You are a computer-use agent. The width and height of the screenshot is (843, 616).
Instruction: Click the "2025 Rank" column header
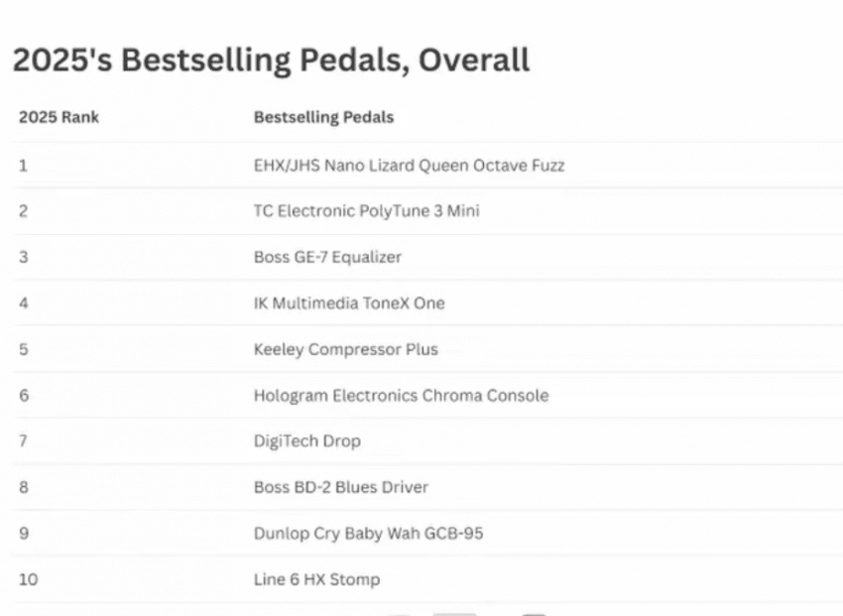[59, 118]
